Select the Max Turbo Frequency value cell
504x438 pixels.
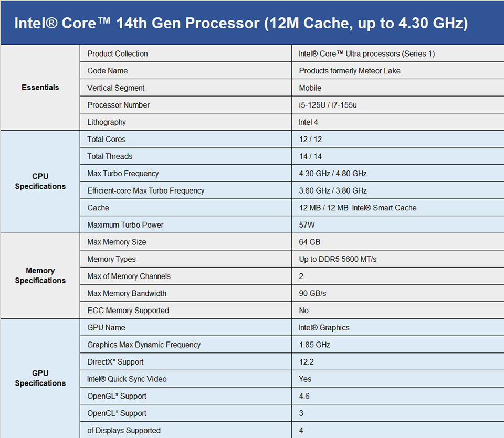click(398, 174)
